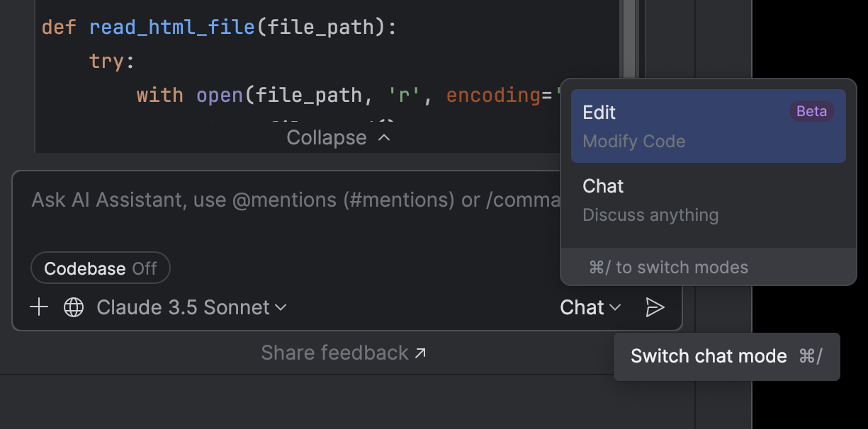Click the Beta badge on Edit

[x=811, y=112]
